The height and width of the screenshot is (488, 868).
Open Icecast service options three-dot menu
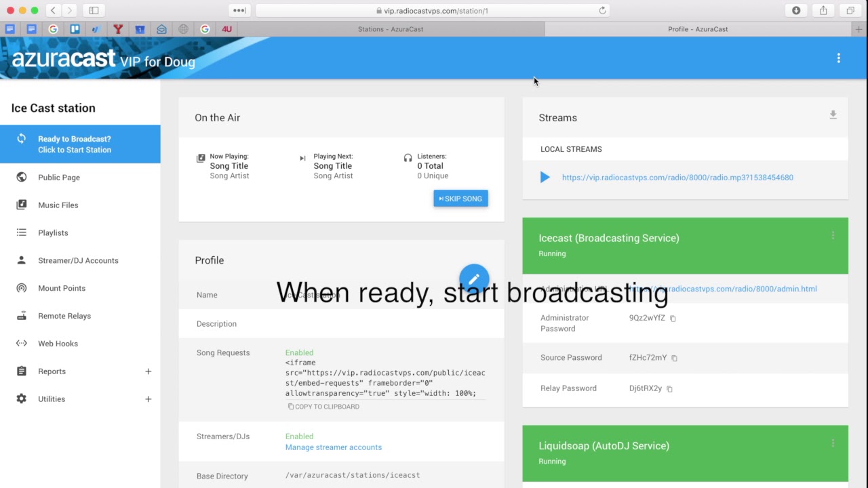click(833, 236)
